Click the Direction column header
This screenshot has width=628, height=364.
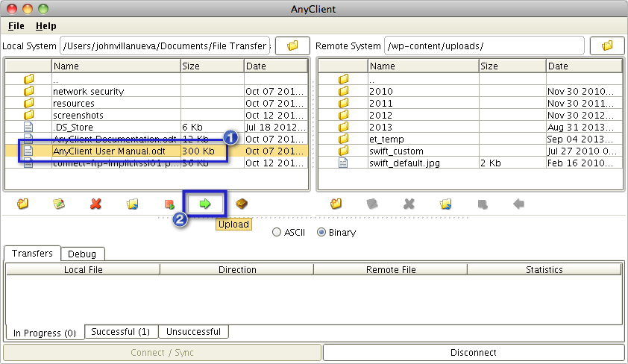pyautogui.click(x=237, y=269)
